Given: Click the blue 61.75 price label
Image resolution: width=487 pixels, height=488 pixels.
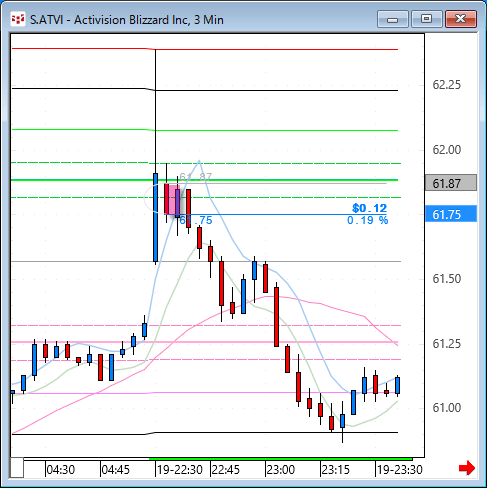Looking at the screenshot, I should point(451,214).
